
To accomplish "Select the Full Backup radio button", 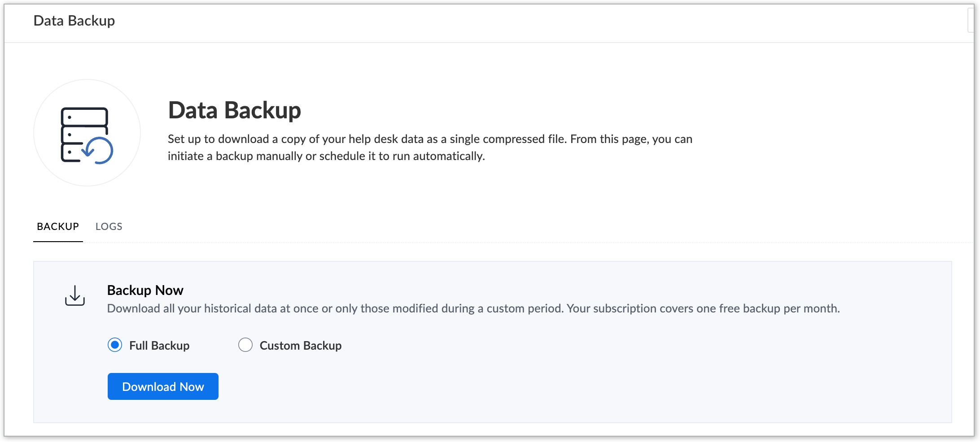I will [x=115, y=345].
